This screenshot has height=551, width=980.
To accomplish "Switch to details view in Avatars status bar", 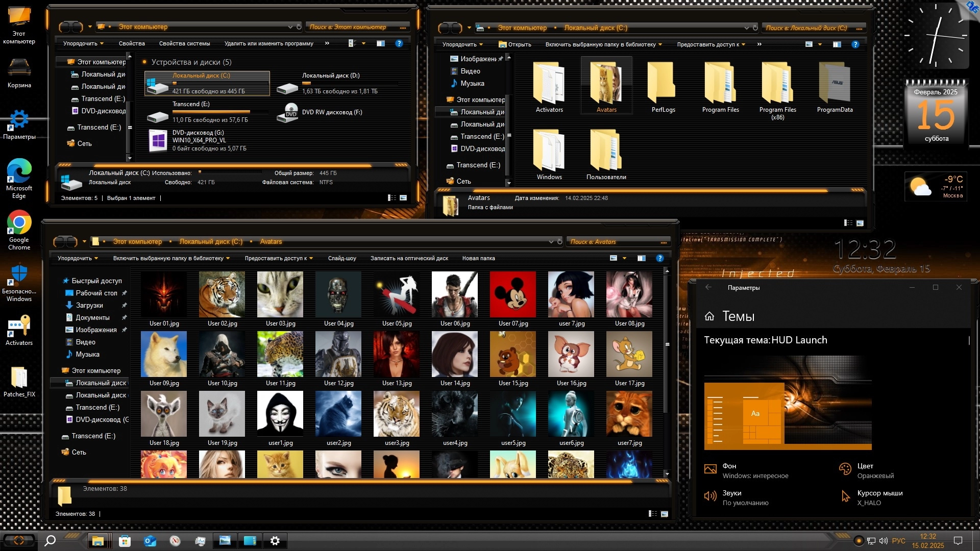I will click(652, 514).
